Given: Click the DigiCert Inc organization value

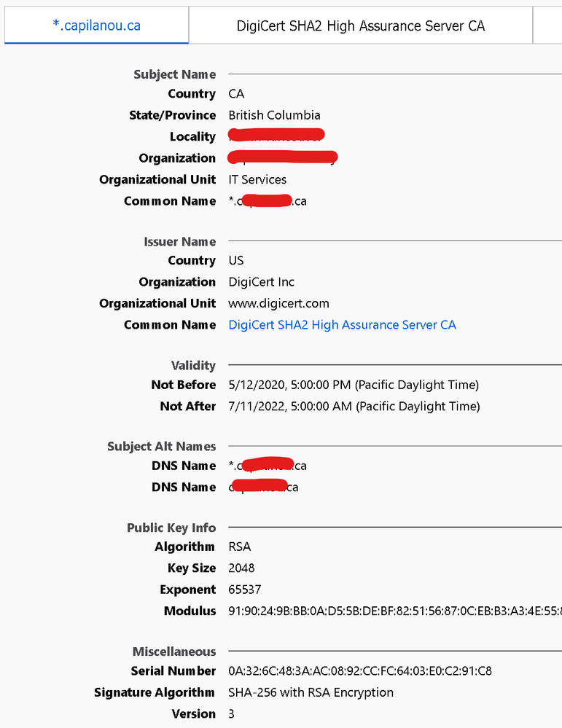Looking at the screenshot, I should (x=262, y=282).
